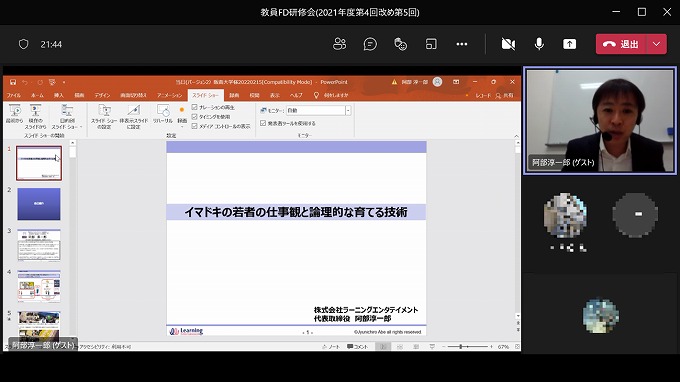Open the Teams meeting chat
Screen dimensions: 680x382
tap(370, 44)
